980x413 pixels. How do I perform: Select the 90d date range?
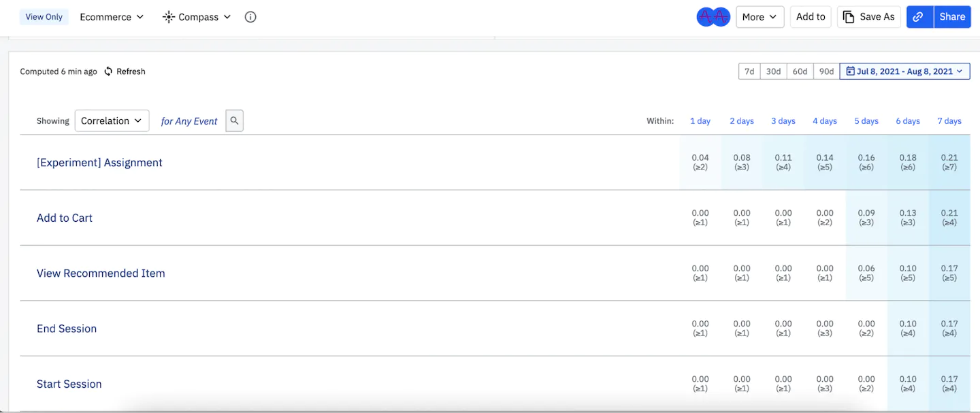(826, 71)
